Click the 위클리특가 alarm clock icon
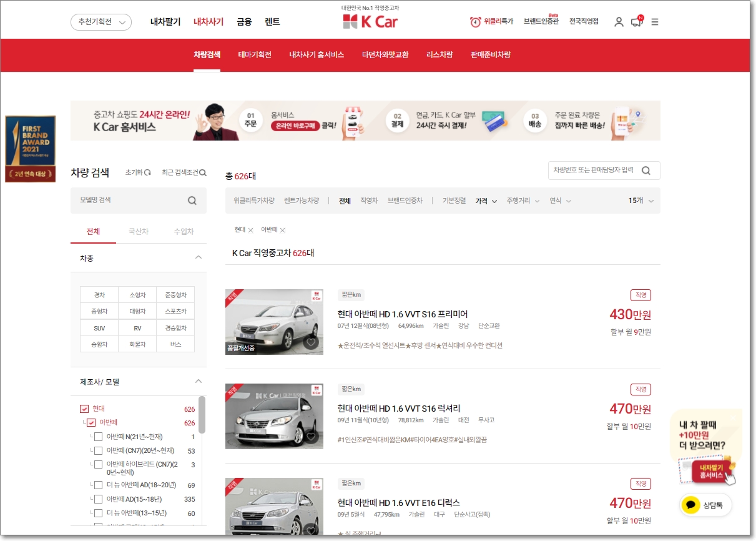This screenshot has height=541, width=756. coord(476,22)
